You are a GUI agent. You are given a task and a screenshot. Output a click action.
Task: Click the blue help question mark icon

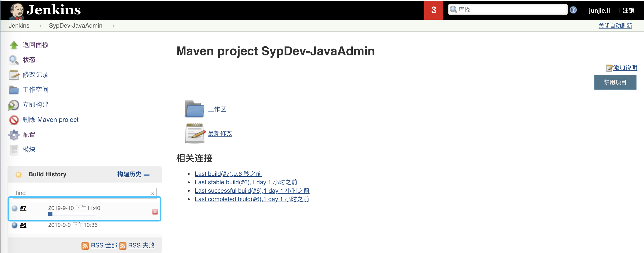(573, 10)
